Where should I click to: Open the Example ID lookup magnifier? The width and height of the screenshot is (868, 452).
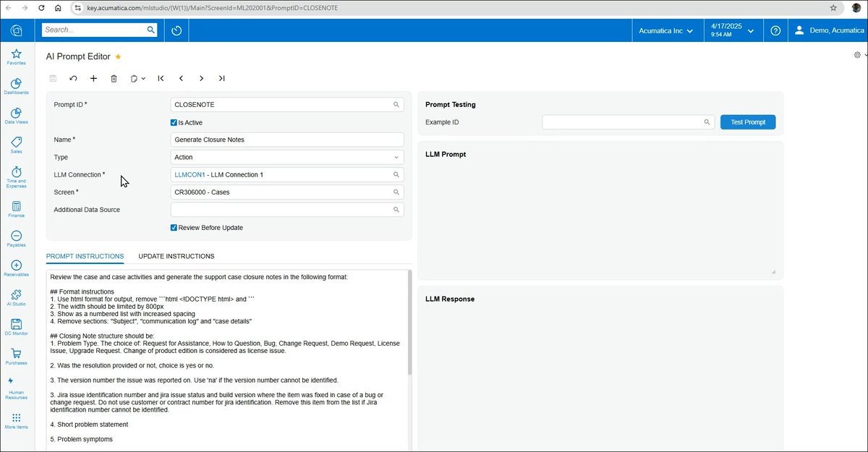[x=707, y=122]
